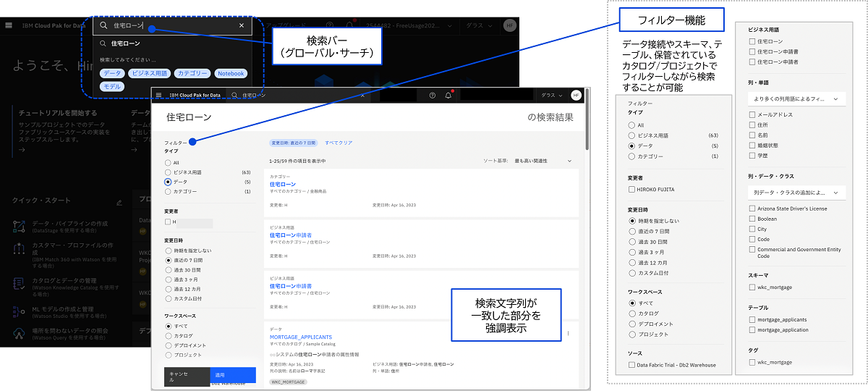Tick the HIROKO FUJITA checkbox in the enlarged filter panel
Image resolution: width=868 pixels, height=391 pixels.
click(x=632, y=189)
